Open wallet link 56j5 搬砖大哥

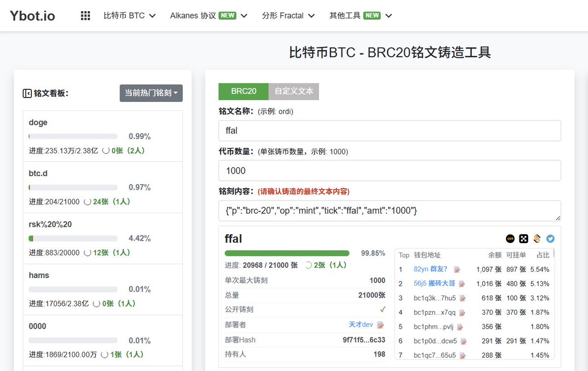click(x=435, y=284)
